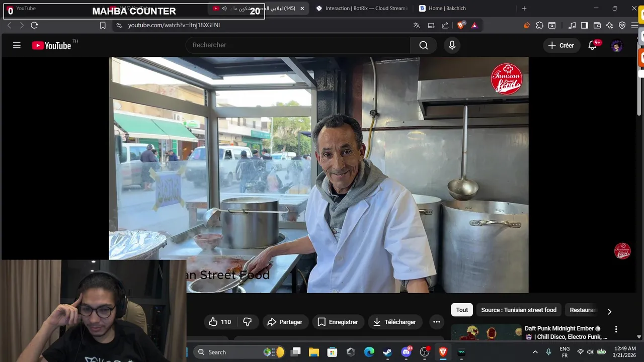Open a new browser tab
This screenshot has width=644, height=362.
[524, 9]
